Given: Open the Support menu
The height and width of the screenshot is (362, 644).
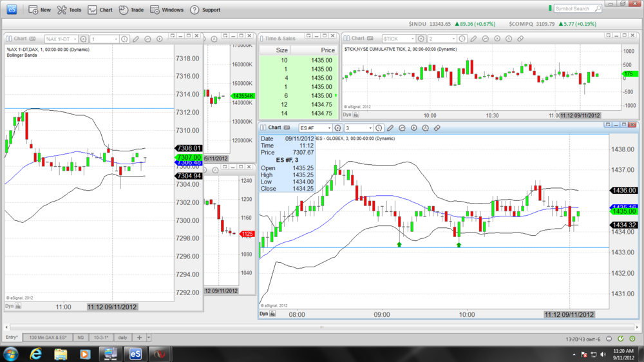Looking at the screenshot, I should (205, 10).
